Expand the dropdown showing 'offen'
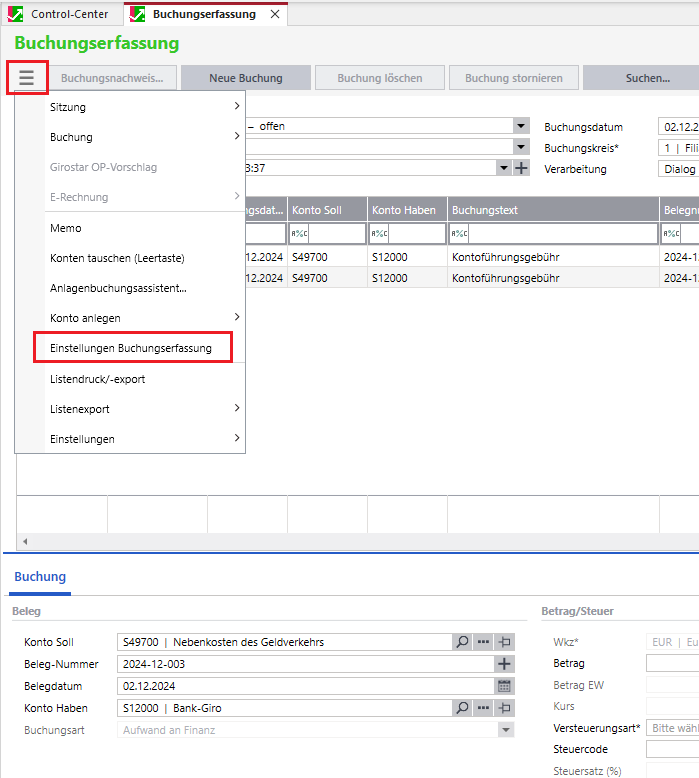Viewport: 699px width, 778px height. click(x=521, y=126)
